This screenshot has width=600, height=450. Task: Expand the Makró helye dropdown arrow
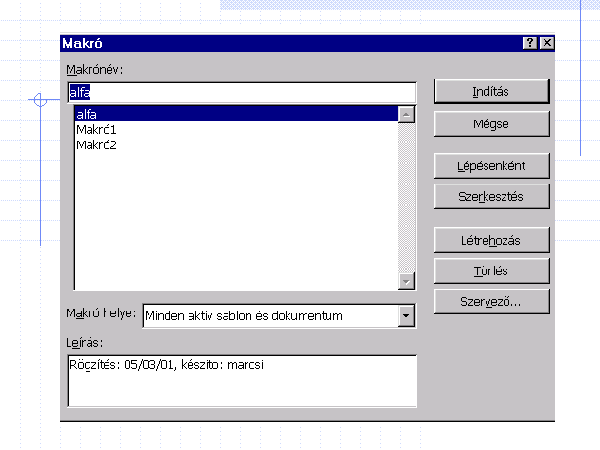click(x=406, y=316)
